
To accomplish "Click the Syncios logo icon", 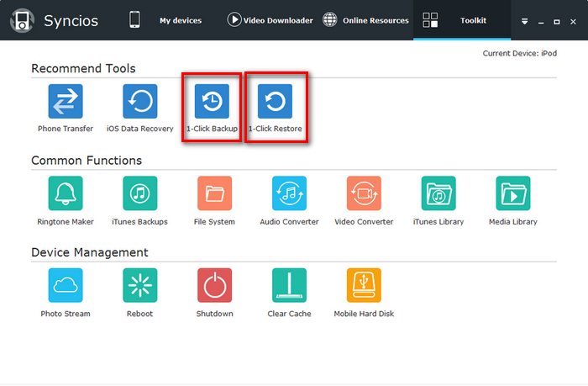I will (x=22, y=20).
